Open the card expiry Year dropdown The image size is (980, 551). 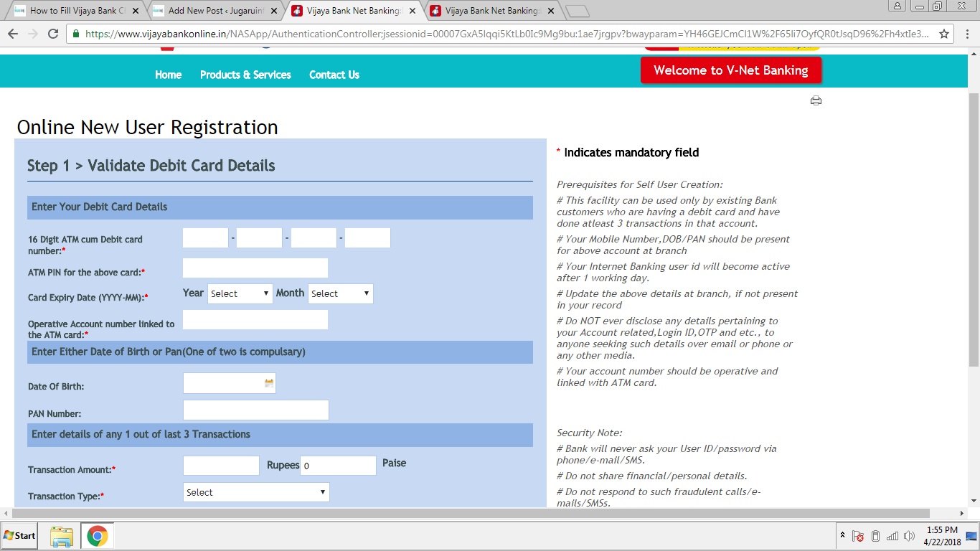pyautogui.click(x=240, y=293)
